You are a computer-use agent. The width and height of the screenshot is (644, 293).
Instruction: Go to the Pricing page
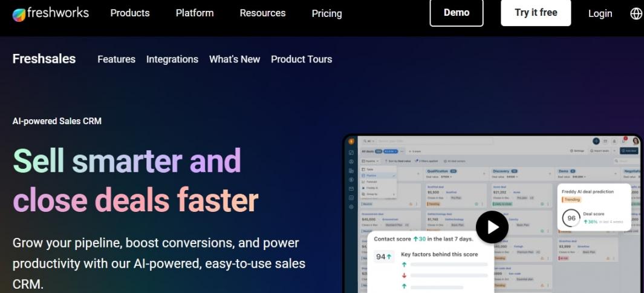pos(327,13)
